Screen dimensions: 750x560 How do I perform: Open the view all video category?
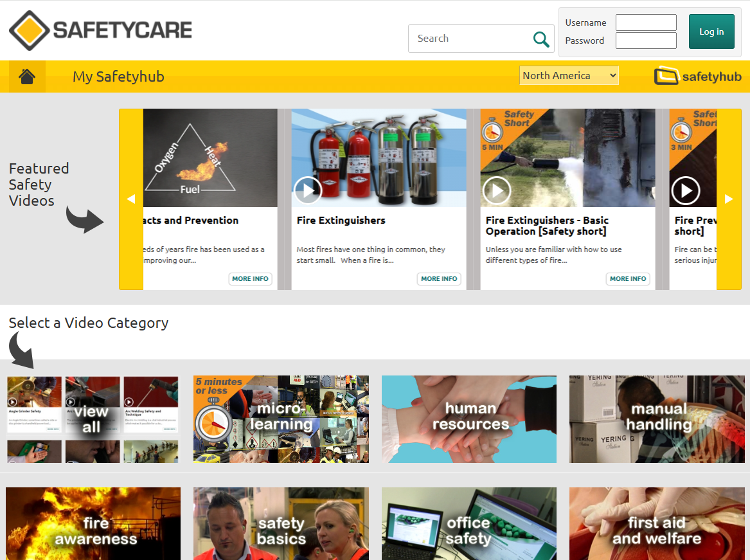93,419
